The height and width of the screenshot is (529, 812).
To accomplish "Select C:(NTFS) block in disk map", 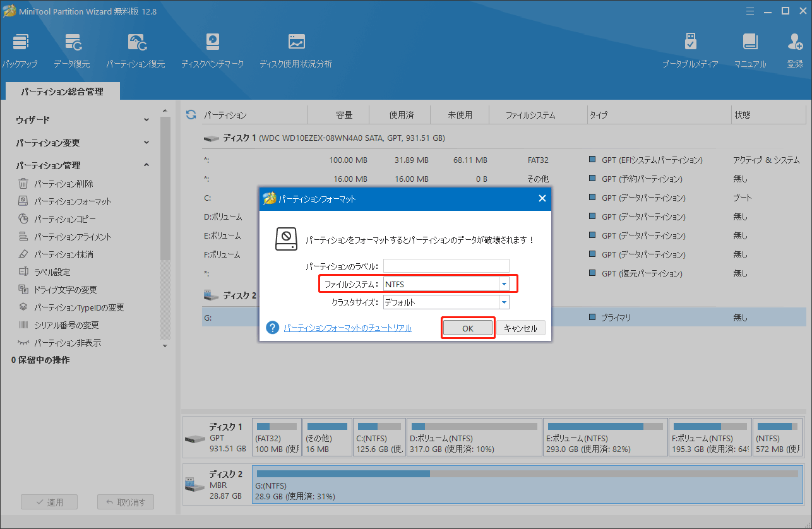I will [x=379, y=437].
